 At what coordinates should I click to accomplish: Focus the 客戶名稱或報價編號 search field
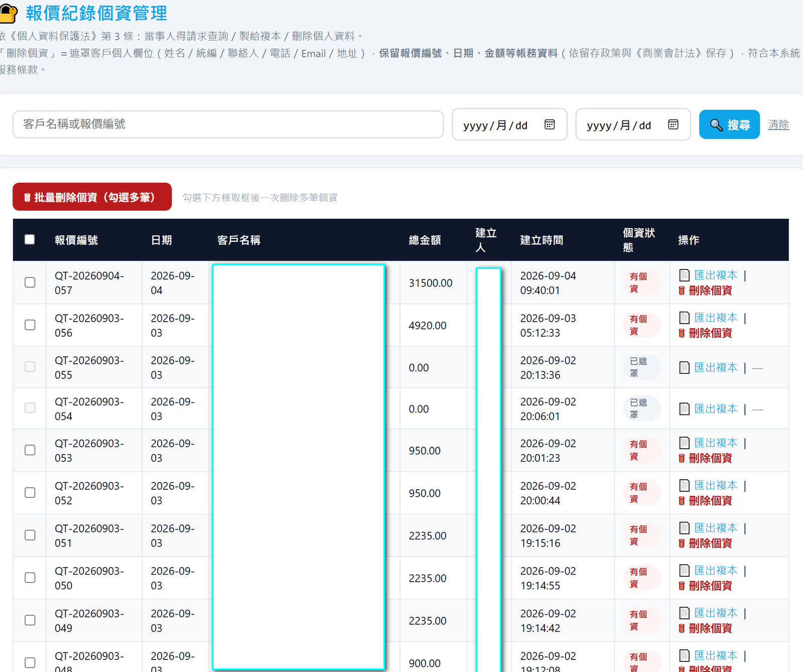228,124
